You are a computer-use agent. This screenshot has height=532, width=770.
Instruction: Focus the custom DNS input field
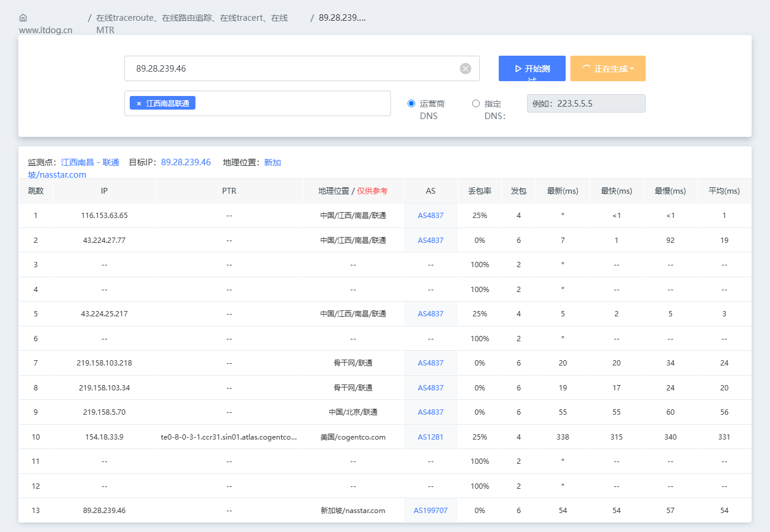click(x=586, y=104)
